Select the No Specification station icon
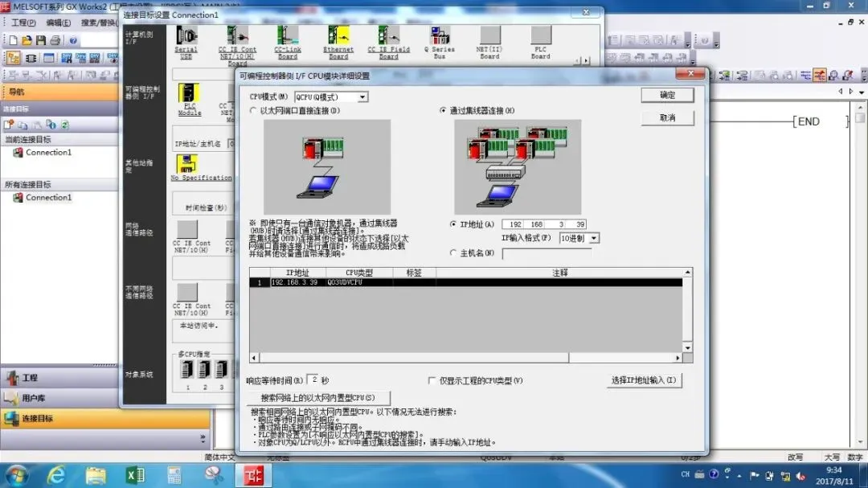This screenshot has height=488, width=868. [x=187, y=164]
